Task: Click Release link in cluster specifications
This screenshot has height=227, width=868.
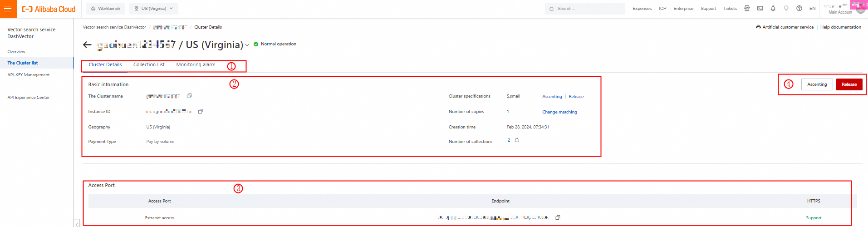Action: click(576, 97)
